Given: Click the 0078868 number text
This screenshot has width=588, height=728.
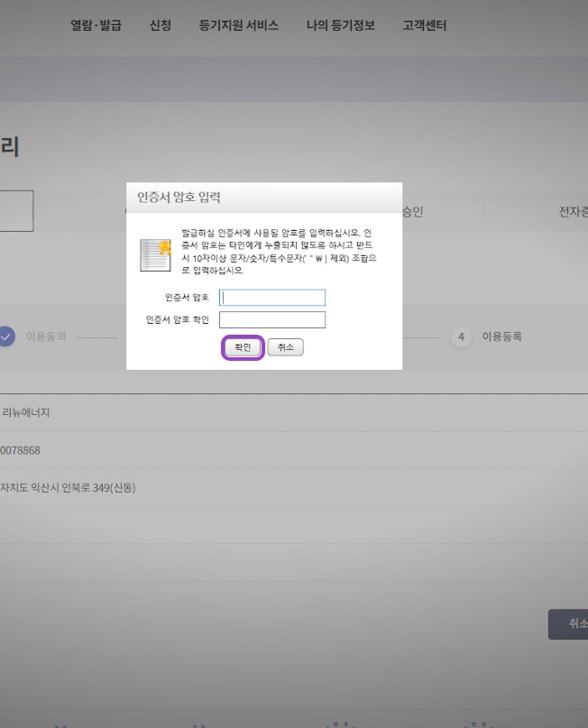Looking at the screenshot, I should (20, 450).
